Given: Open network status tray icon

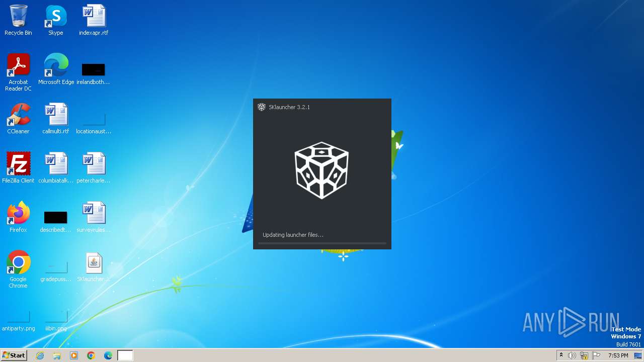Looking at the screenshot, I should [584, 355].
